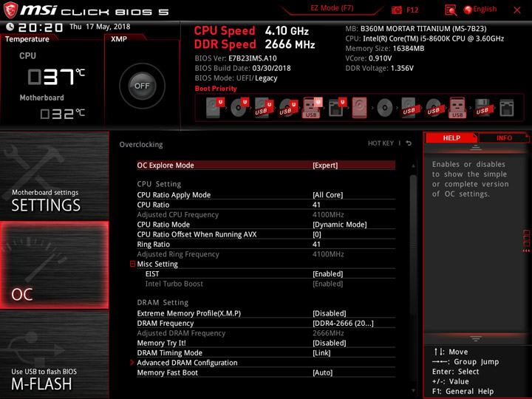The width and height of the screenshot is (532, 399).
Task: Take a screenshot with the F12 camera icon
Action: (396, 10)
